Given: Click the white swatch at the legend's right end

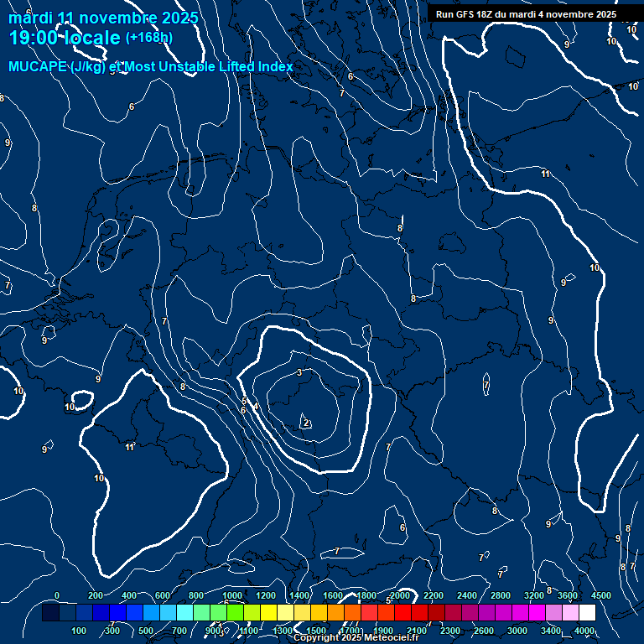Looking at the screenshot, I should (587, 613).
